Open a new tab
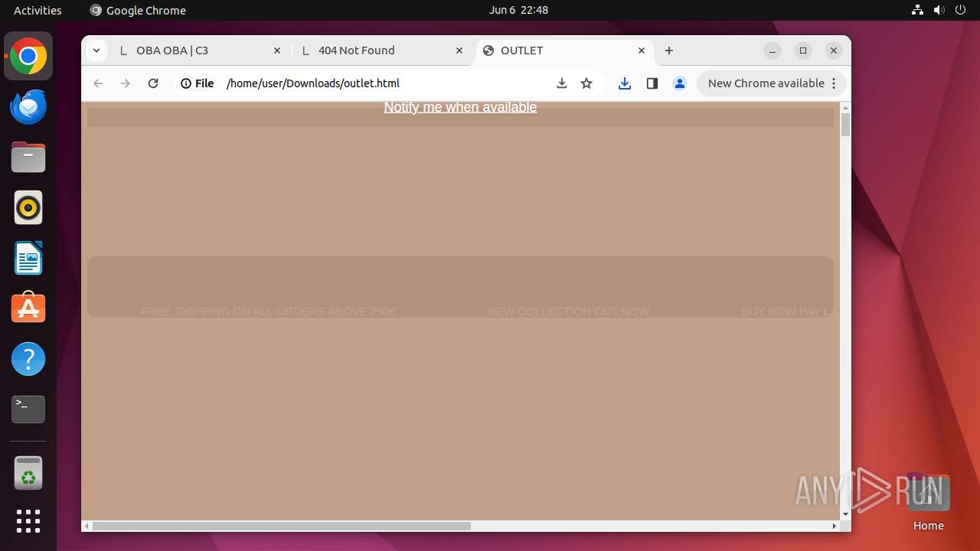Image resolution: width=980 pixels, height=551 pixels. (669, 51)
